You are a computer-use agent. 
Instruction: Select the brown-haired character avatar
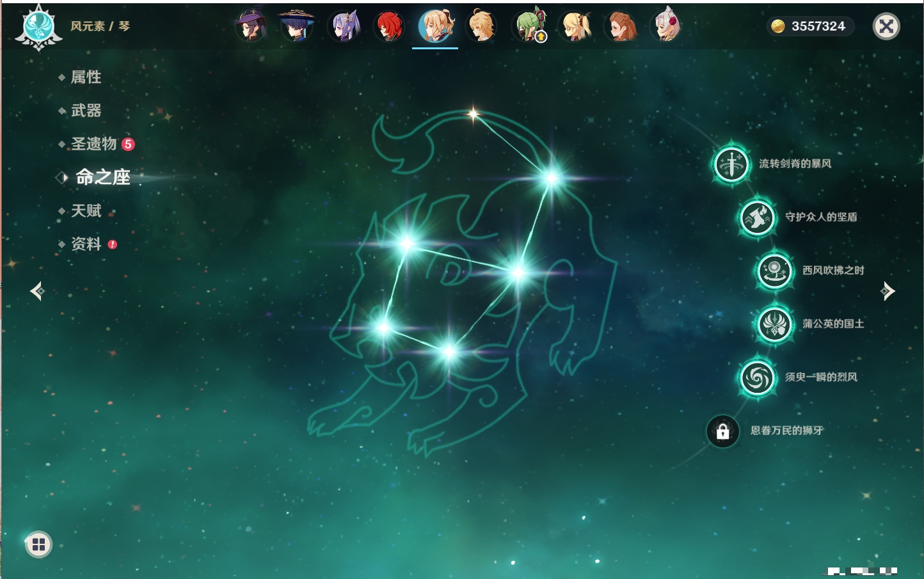621,26
